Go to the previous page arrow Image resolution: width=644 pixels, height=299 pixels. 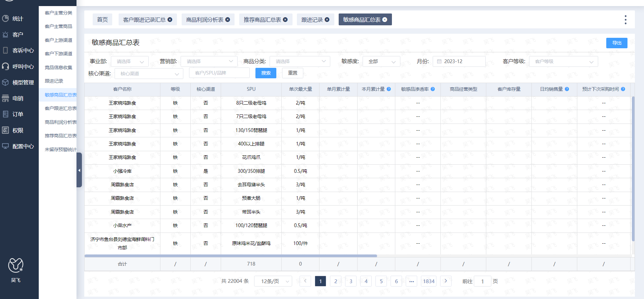(305, 281)
